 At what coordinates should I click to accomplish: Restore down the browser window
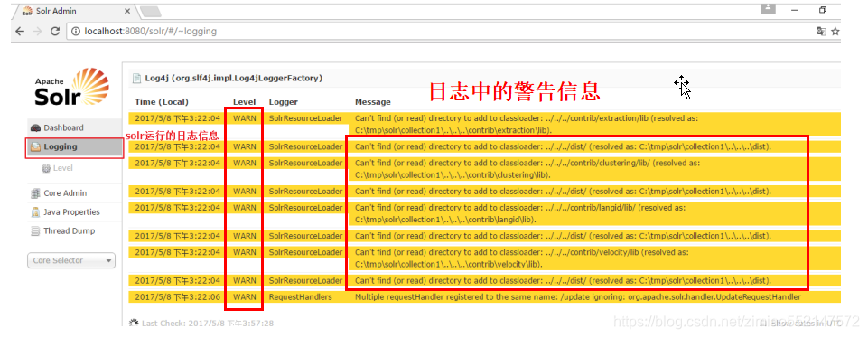coord(823,9)
